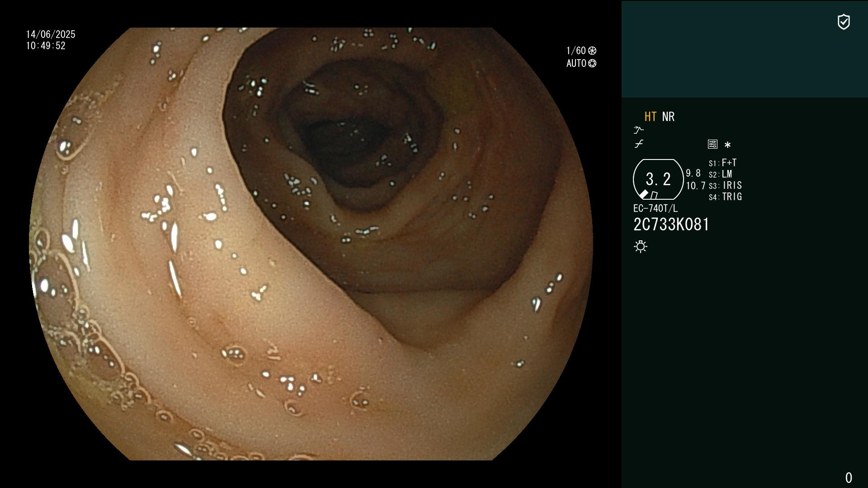Click the S3: IRIS switch assignment
The image size is (868, 488).
pyautogui.click(x=726, y=185)
